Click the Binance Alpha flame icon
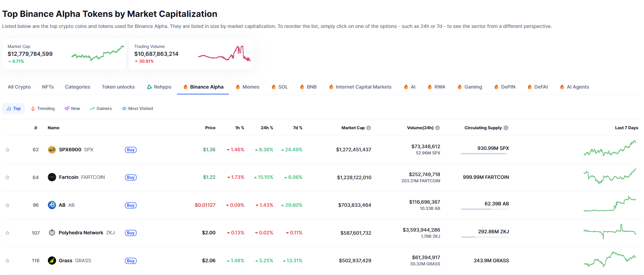The image size is (644, 275). 186,87
